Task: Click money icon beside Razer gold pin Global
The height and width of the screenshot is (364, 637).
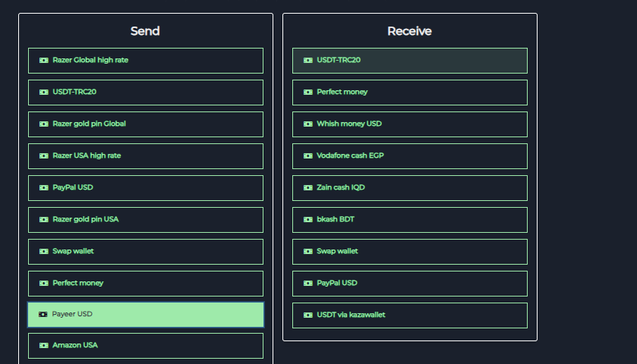Action: pos(44,124)
